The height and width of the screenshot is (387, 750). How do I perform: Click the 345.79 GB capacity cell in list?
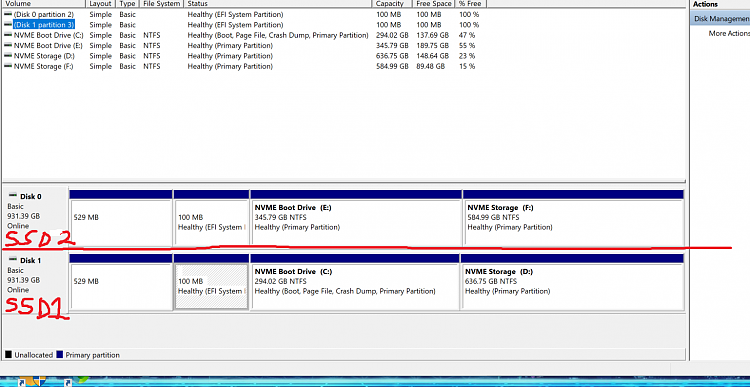tap(392, 46)
